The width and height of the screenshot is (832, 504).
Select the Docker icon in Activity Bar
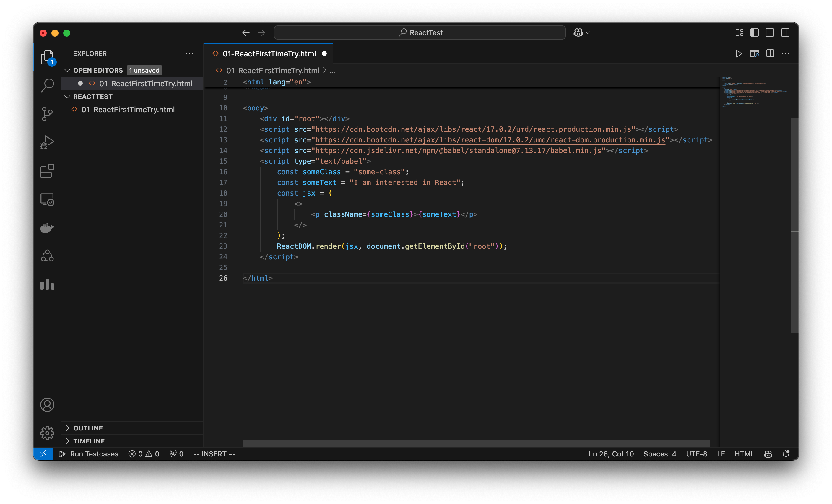coord(47,227)
